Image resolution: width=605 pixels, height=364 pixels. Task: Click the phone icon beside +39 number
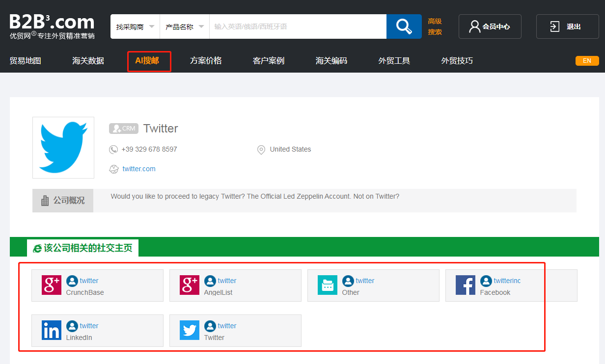point(113,150)
